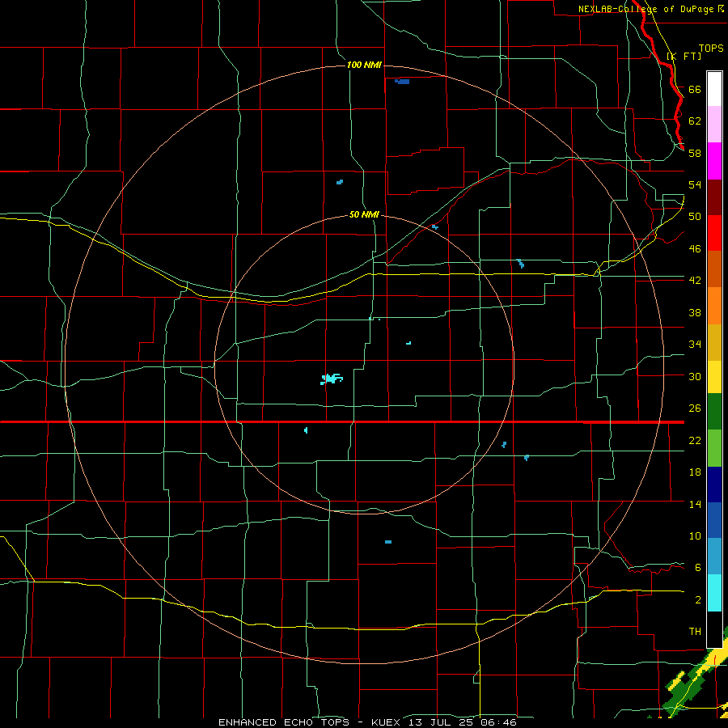
Task: Pick the bright yellow legend swatch
Action: coord(714,377)
